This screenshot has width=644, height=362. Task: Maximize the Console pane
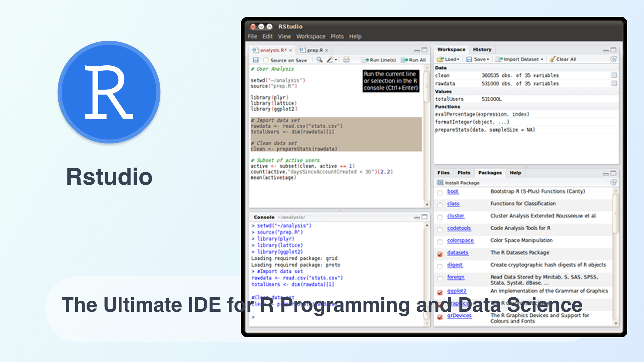425,217
